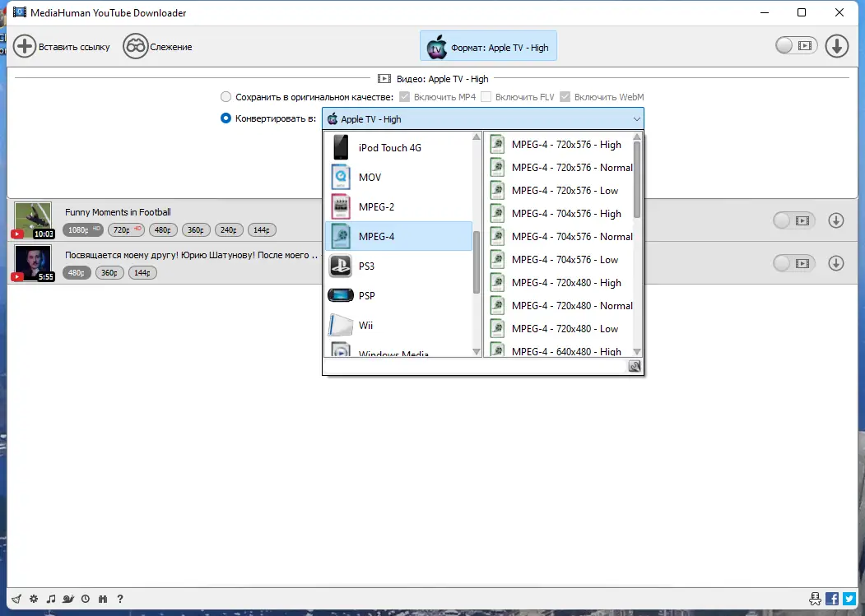Pick preset MPEG-4 - 704x576 - High
Image resolution: width=865 pixels, height=616 pixels.
click(x=560, y=214)
